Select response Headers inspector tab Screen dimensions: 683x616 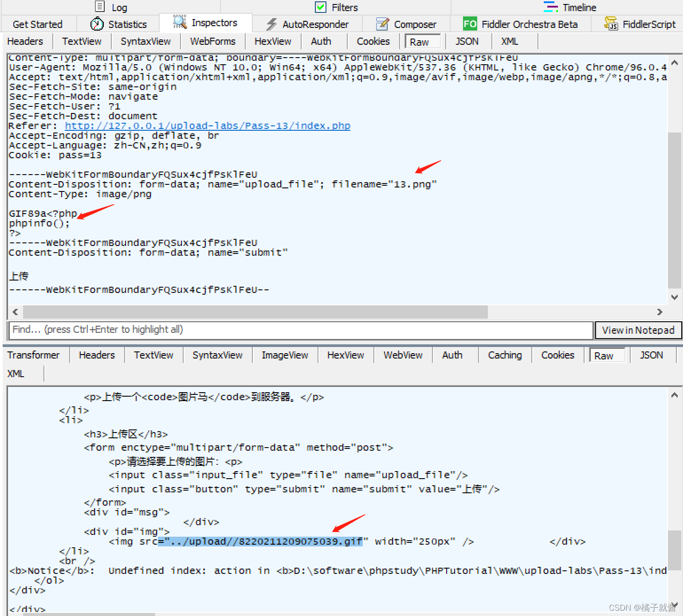click(x=97, y=355)
